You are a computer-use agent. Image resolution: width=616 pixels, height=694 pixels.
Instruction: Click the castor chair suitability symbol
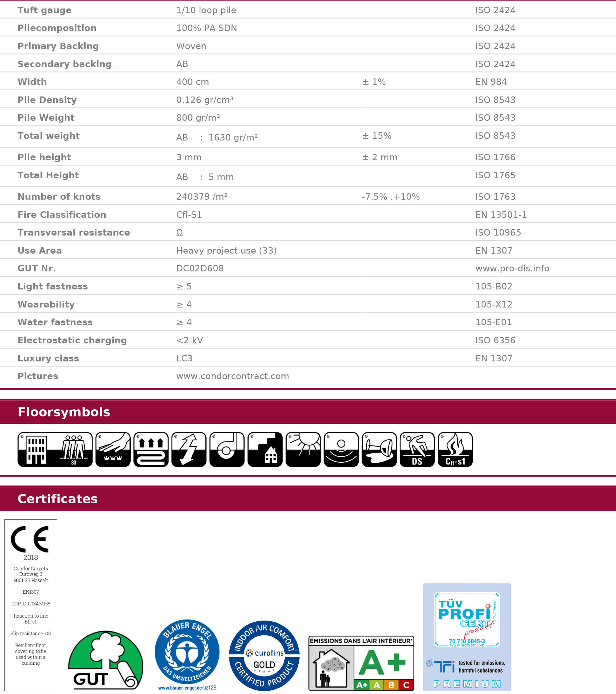tap(227, 449)
